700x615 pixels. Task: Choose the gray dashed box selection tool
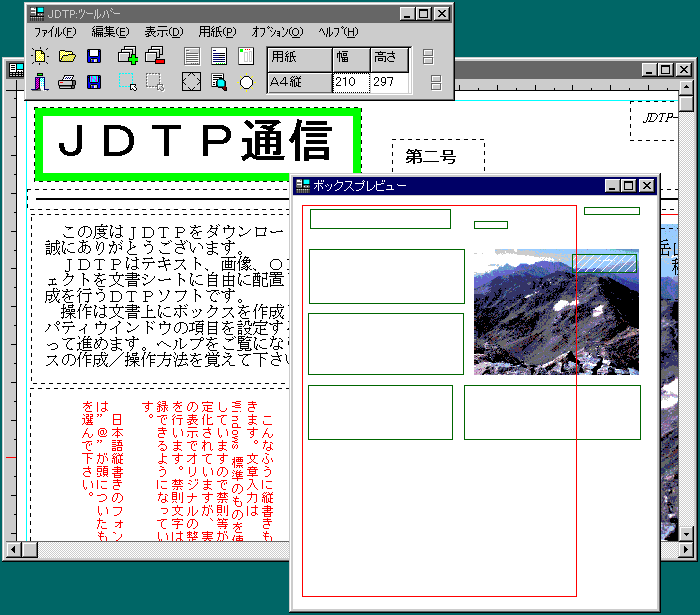[x=155, y=82]
